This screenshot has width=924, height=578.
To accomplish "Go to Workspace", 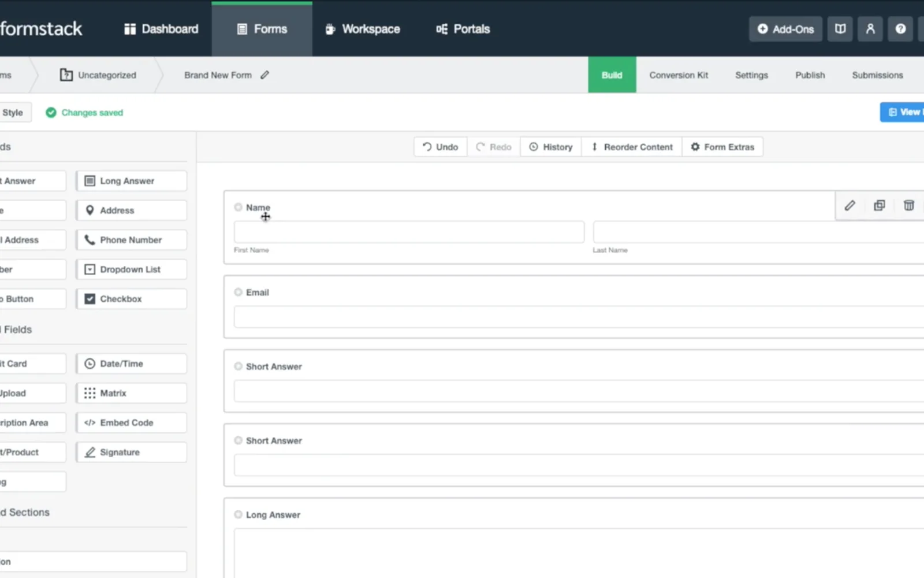I will pyautogui.click(x=363, y=29).
